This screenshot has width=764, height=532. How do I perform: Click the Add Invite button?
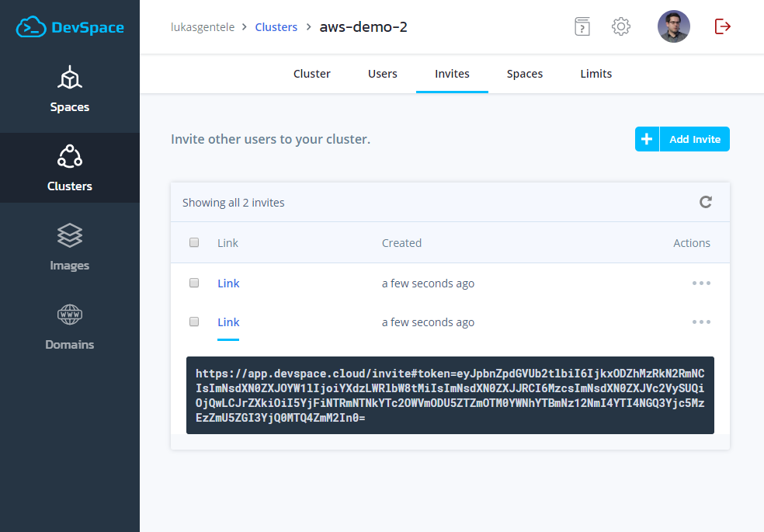tap(682, 139)
